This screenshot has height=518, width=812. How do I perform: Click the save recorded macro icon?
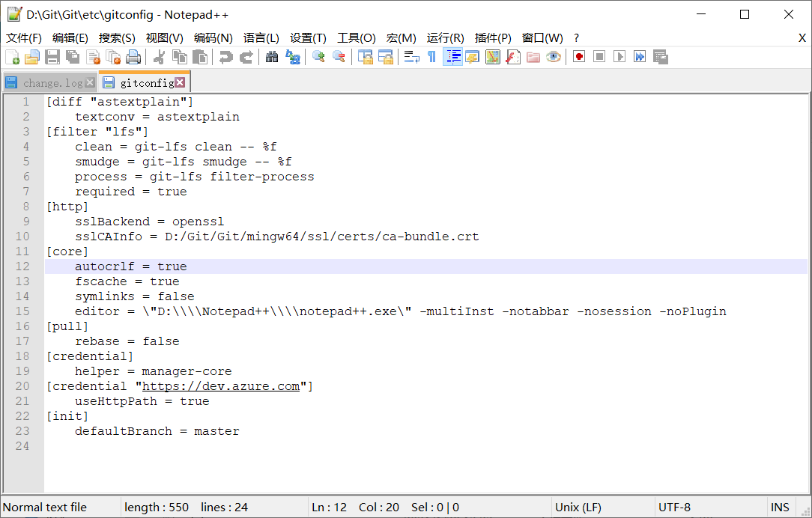click(660, 57)
